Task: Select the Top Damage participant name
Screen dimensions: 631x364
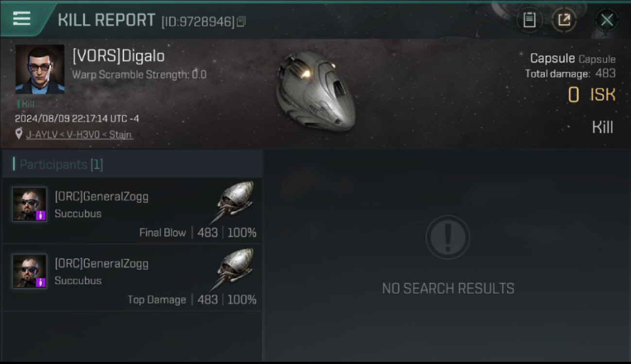Action: (101, 264)
